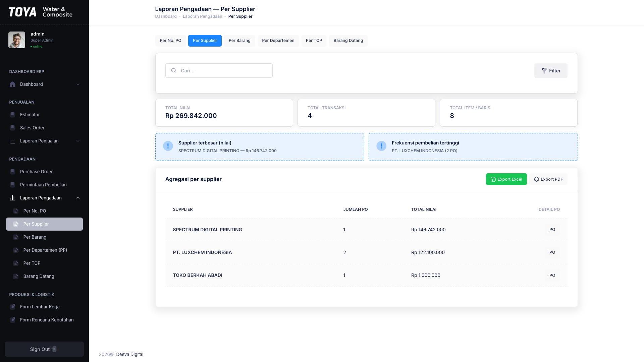644x362 pixels.
Task: Switch to Per Barang tab
Action: 239,41
